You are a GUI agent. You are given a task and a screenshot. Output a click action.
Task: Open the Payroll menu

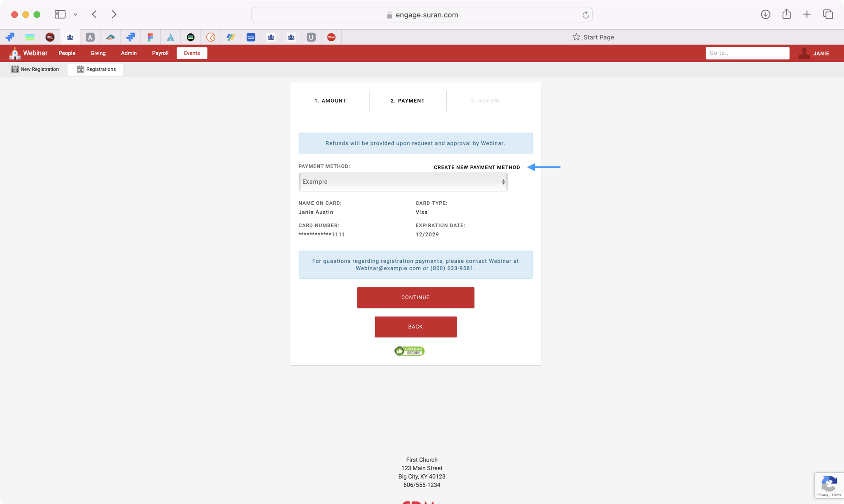point(160,53)
